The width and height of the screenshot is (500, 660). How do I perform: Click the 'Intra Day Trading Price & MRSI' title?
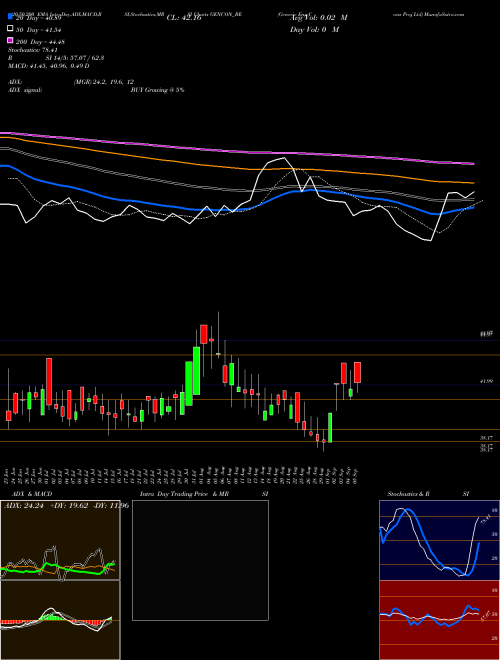coord(204,494)
